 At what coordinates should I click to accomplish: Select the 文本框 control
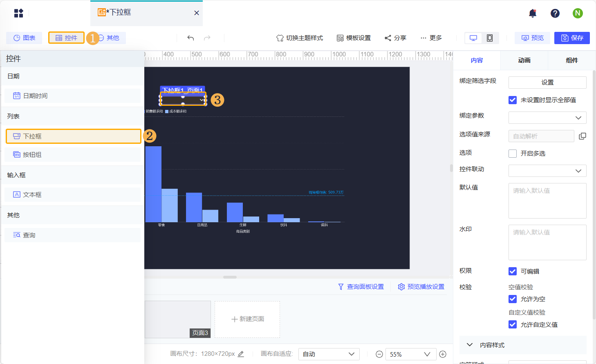pyautogui.click(x=73, y=194)
